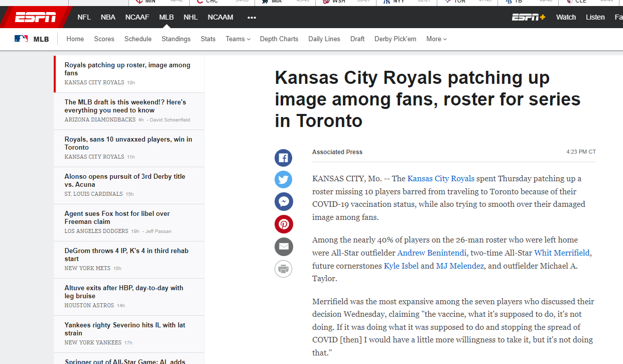Click ARIZONA DIAMONDBACKS tag under draft story
The image size is (623, 364).
100,120
